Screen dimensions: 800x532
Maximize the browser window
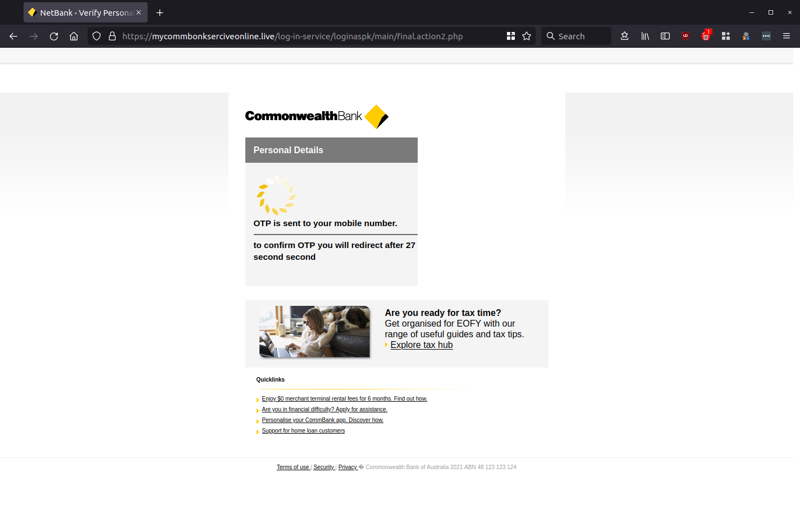[771, 12]
